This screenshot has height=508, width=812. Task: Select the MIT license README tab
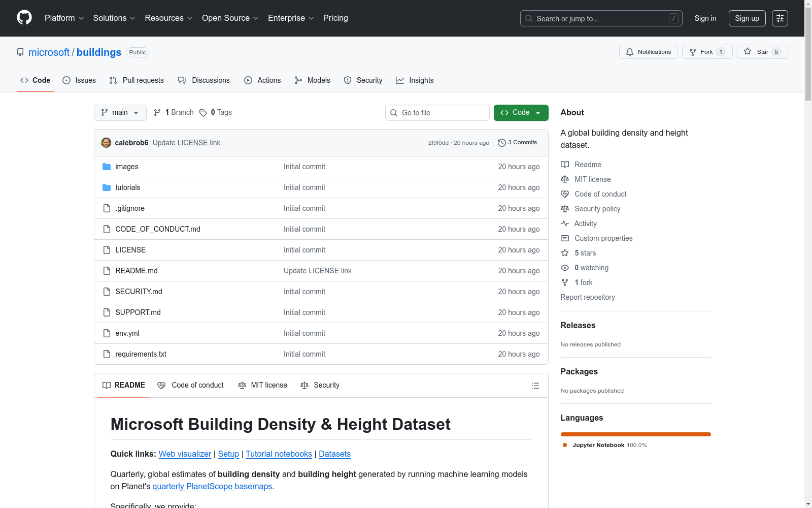[263, 385]
